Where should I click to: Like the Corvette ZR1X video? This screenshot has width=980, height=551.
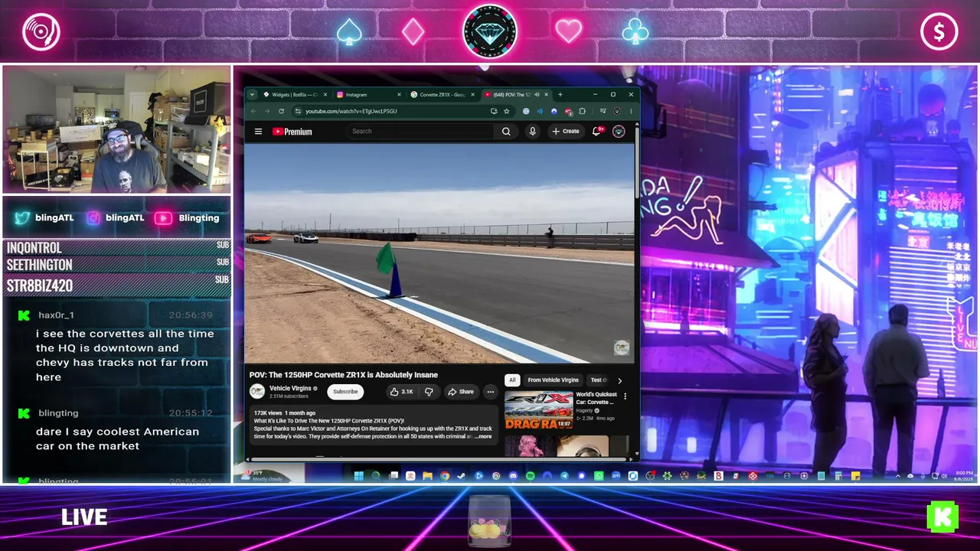[401, 392]
